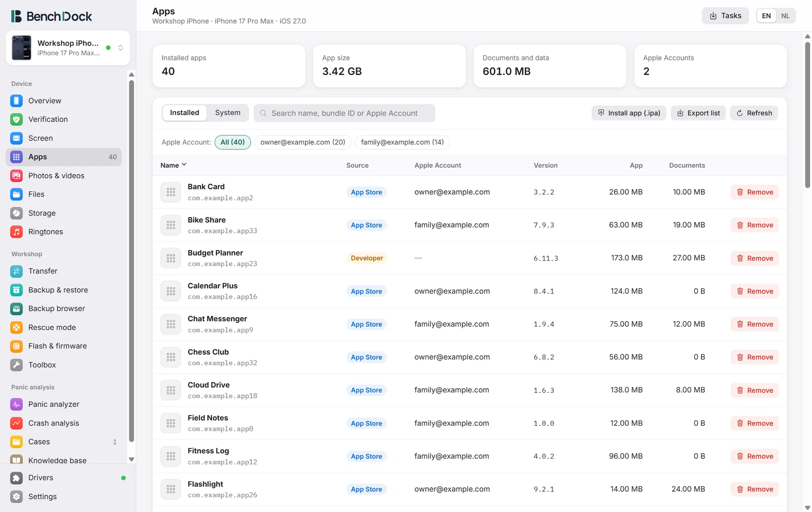Click the Drivers puzzle icon

17,478
